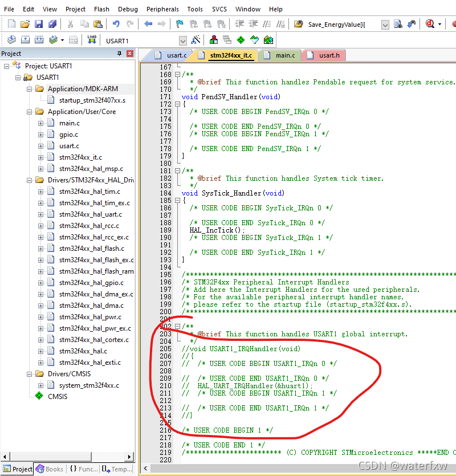
Task: Select system_stm32f4xx.c in project tree
Action: 89,385
